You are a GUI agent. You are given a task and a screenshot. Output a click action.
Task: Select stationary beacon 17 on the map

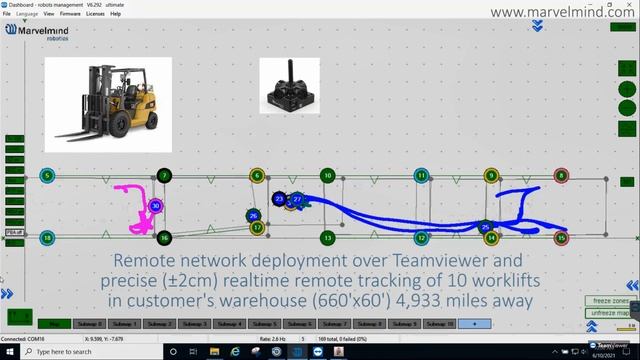pyautogui.click(x=257, y=228)
